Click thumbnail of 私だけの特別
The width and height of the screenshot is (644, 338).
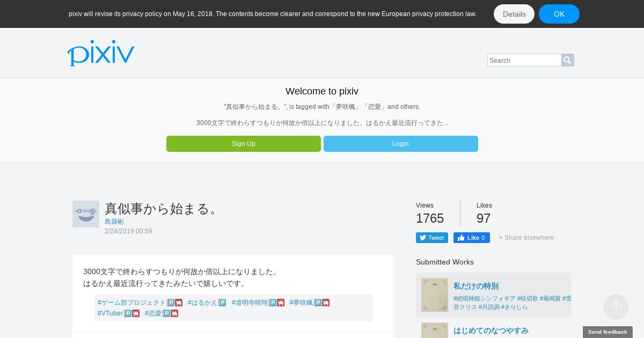pyautogui.click(x=435, y=295)
